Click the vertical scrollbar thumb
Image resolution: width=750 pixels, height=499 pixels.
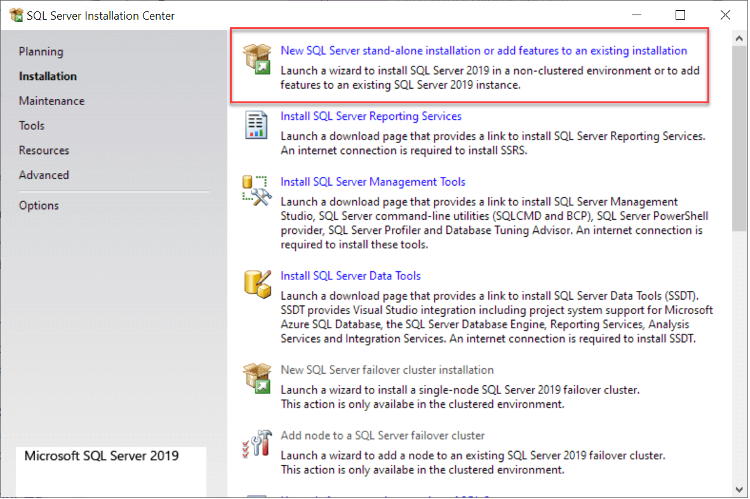(x=739, y=139)
